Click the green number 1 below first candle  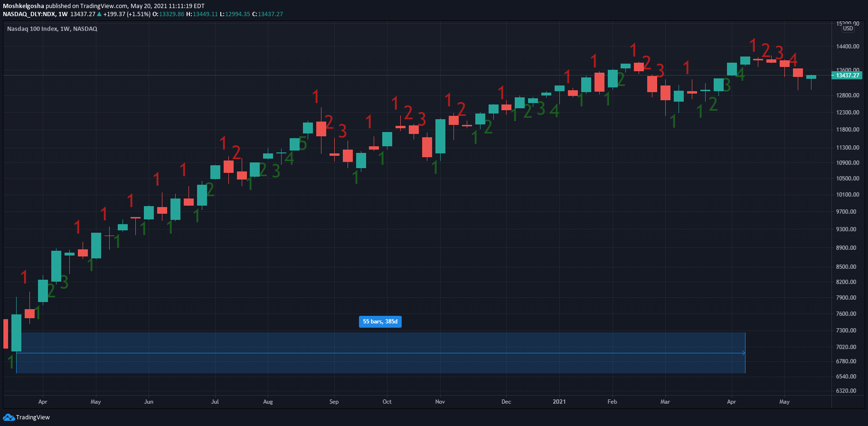coord(11,362)
